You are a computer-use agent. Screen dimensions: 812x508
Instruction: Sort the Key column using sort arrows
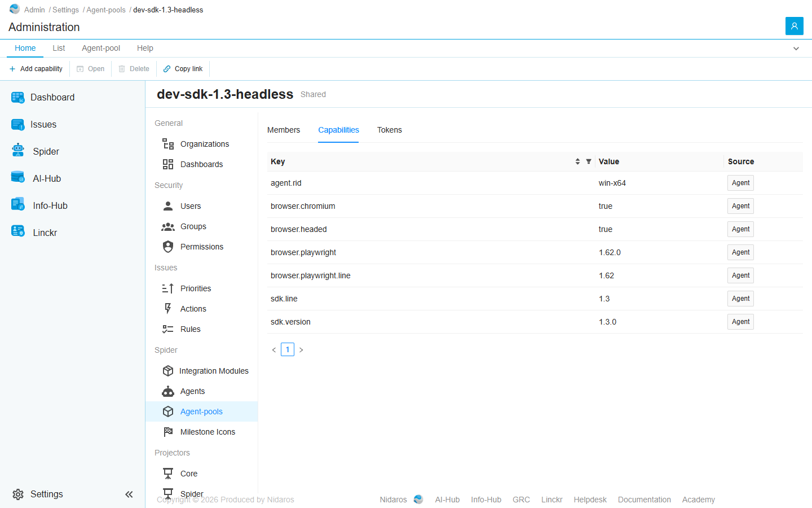point(577,161)
